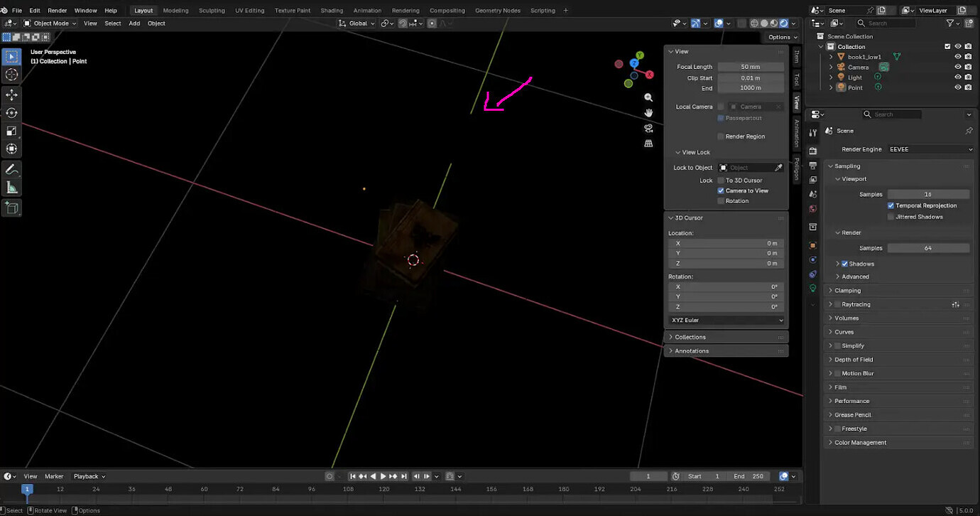Switch to the Sculpting workspace tab

pyautogui.click(x=212, y=11)
